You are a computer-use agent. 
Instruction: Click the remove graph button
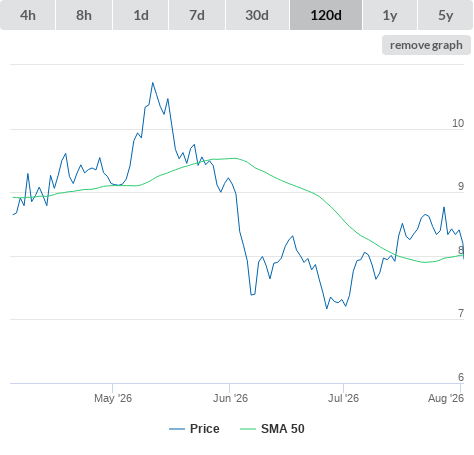coord(426,45)
